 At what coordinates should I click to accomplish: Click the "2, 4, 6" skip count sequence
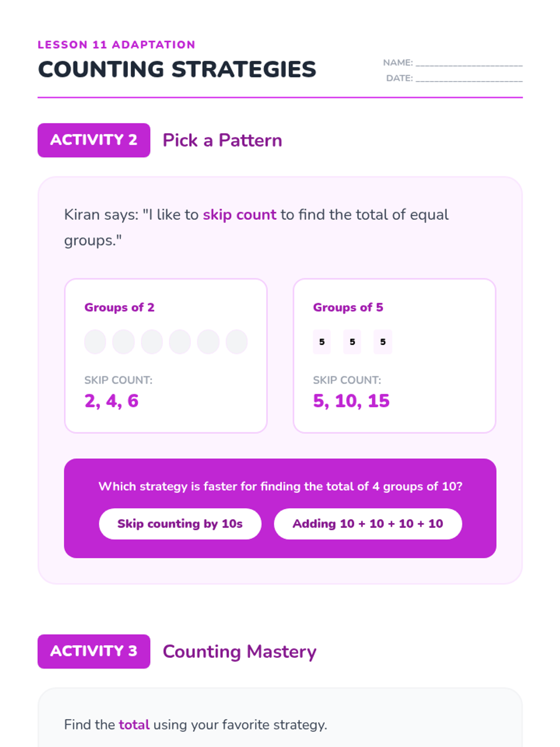click(112, 401)
